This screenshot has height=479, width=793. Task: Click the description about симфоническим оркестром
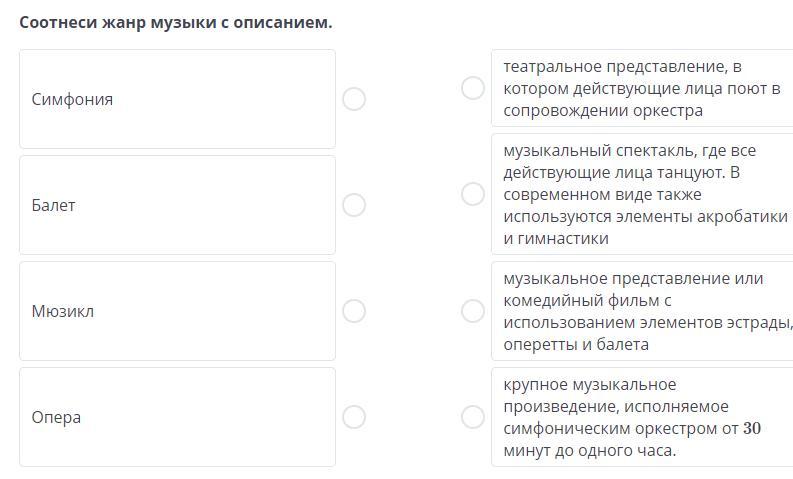coord(640,417)
